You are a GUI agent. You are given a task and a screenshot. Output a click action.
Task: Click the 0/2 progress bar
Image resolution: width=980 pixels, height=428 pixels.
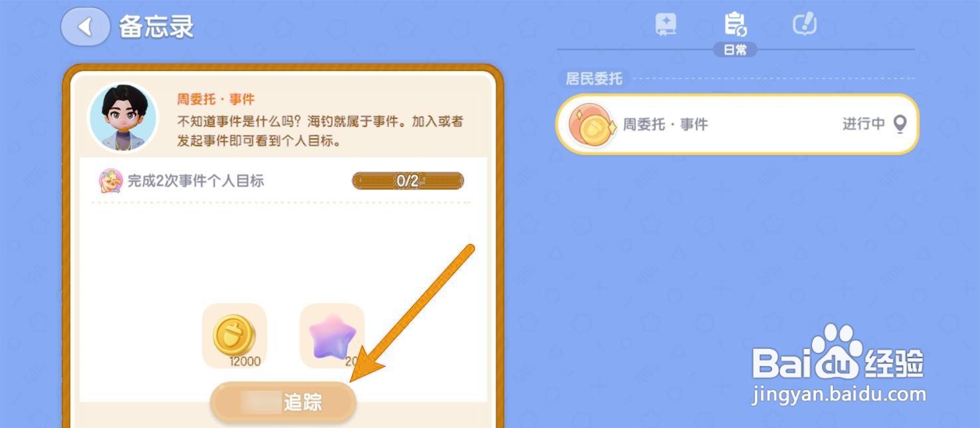(407, 181)
